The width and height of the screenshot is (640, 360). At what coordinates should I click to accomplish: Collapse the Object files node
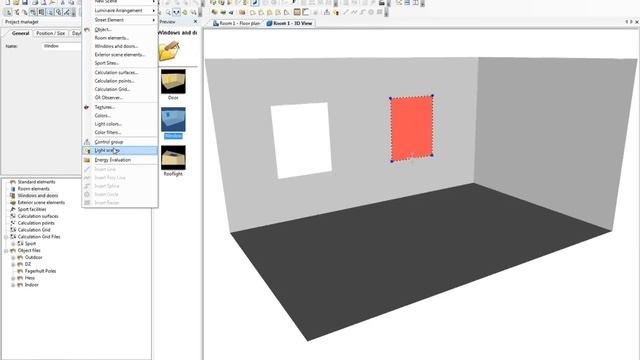tap(6, 251)
